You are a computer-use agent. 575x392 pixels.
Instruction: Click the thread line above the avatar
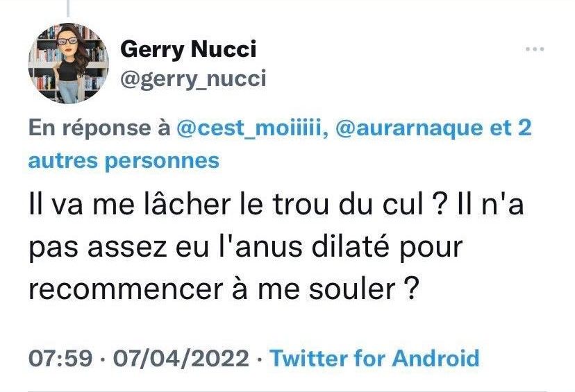68,8
